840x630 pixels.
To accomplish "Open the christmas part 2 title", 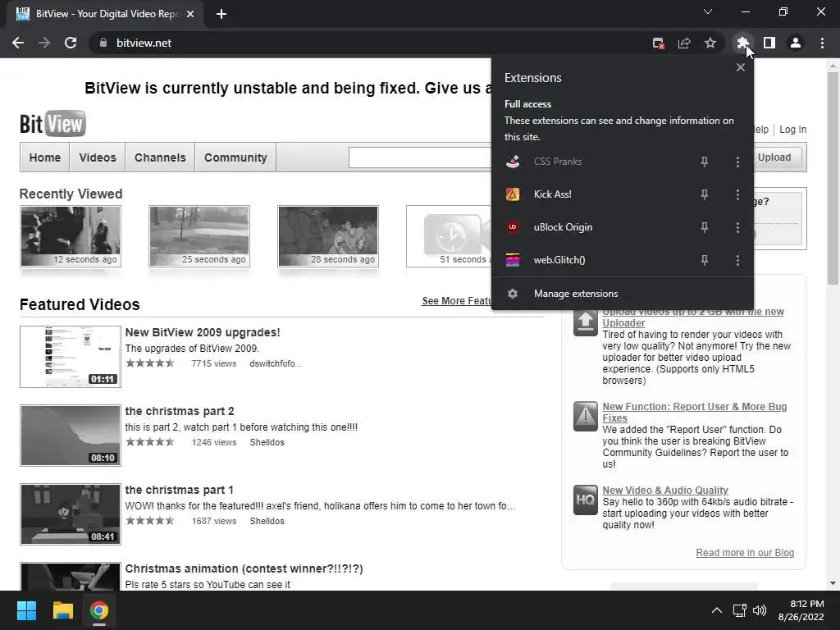I will [x=180, y=411].
